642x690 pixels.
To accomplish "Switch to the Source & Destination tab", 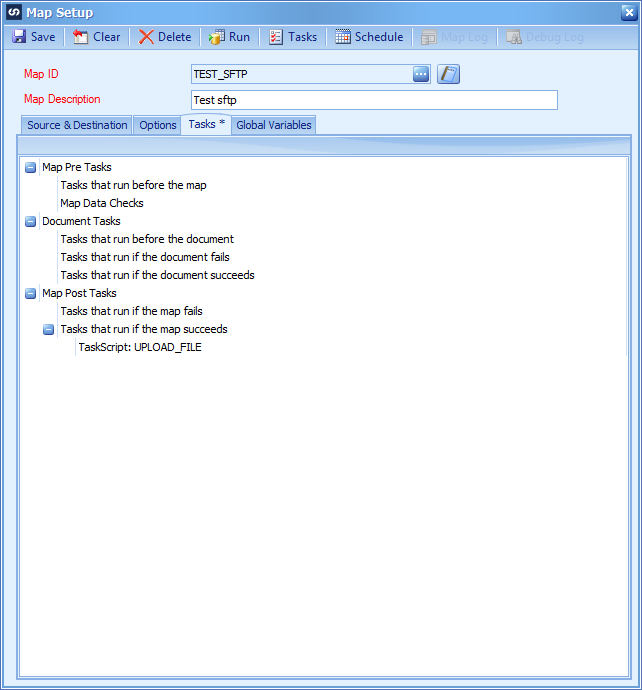I will (77, 125).
